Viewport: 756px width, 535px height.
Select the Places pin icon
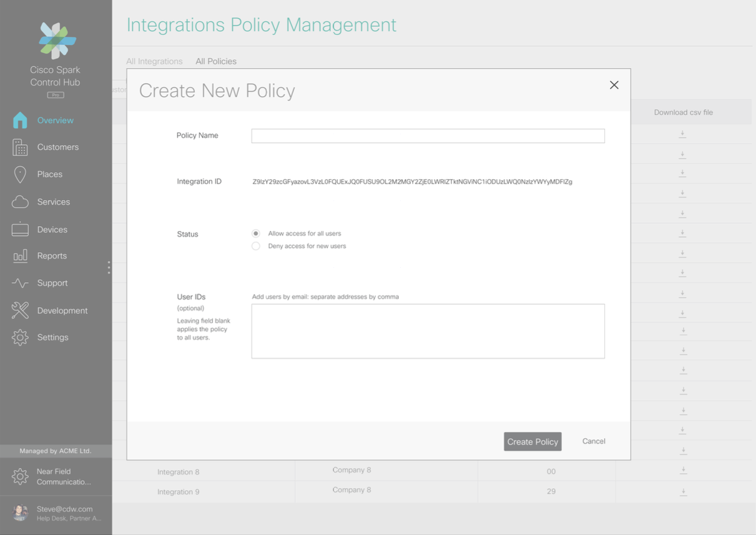[20, 175]
